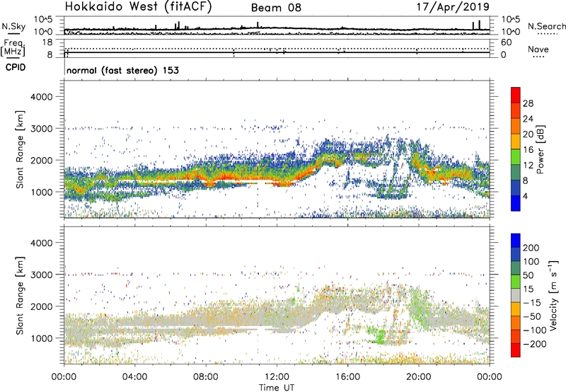Click the '24' power colorbar tick label

coord(528,119)
